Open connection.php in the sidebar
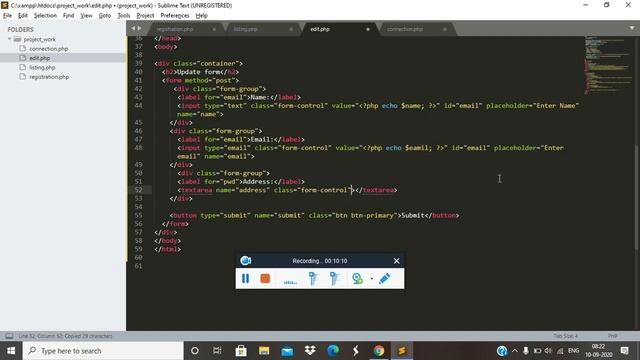 pos(49,49)
